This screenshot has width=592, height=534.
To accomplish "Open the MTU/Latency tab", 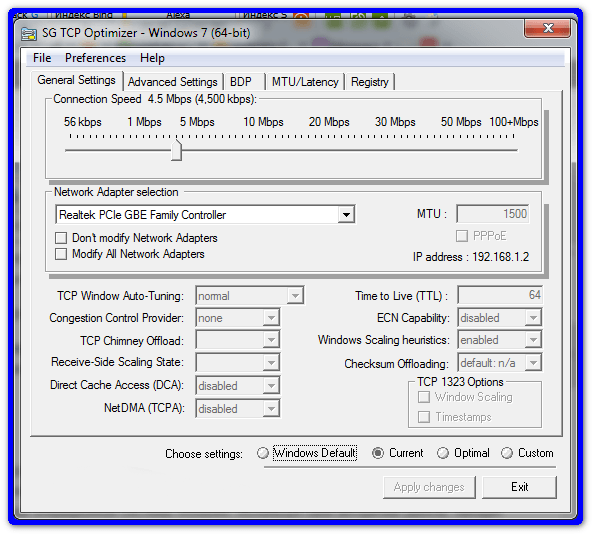I will tap(305, 82).
